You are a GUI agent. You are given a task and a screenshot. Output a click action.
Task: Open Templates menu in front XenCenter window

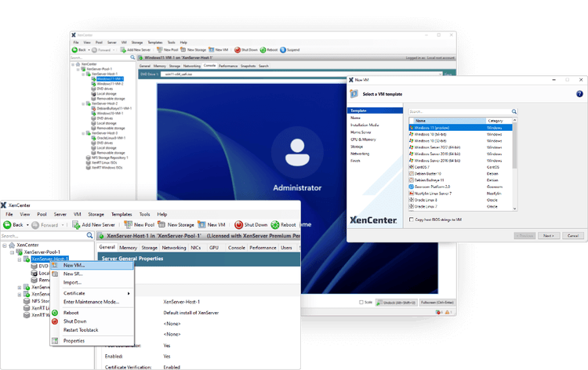point(122,215)
